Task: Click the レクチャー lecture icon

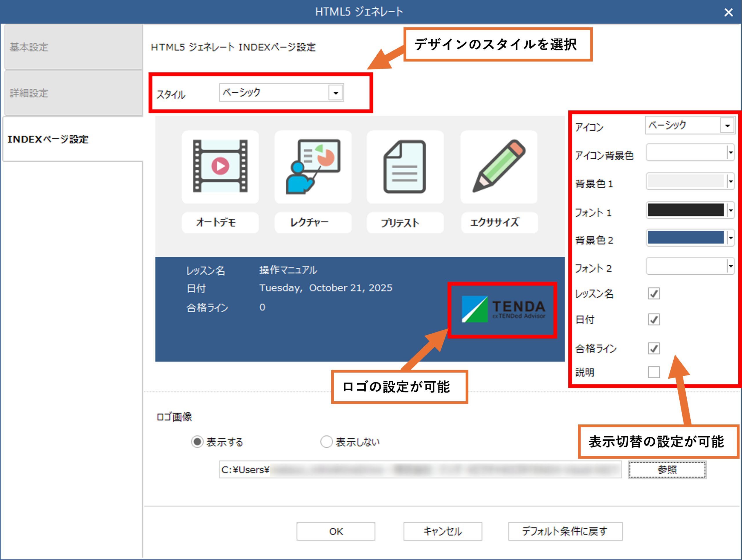Action: coord(313,167)
